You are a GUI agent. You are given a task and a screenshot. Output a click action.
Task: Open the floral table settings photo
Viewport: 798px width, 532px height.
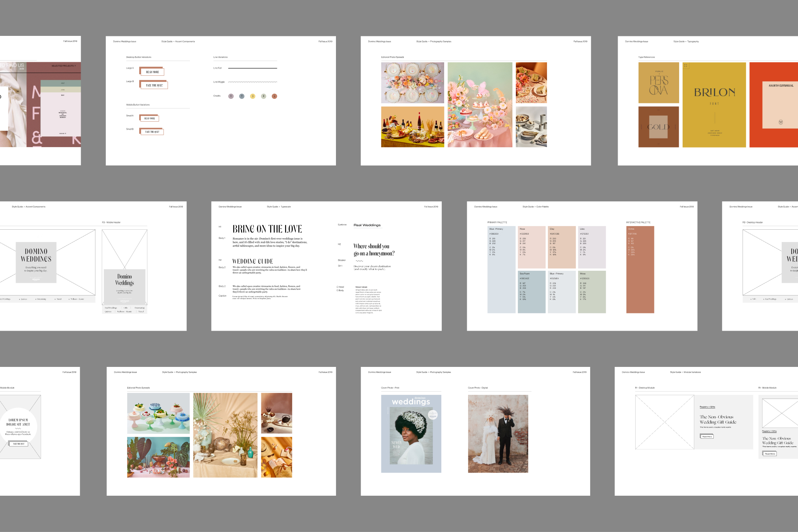point(413,83)
